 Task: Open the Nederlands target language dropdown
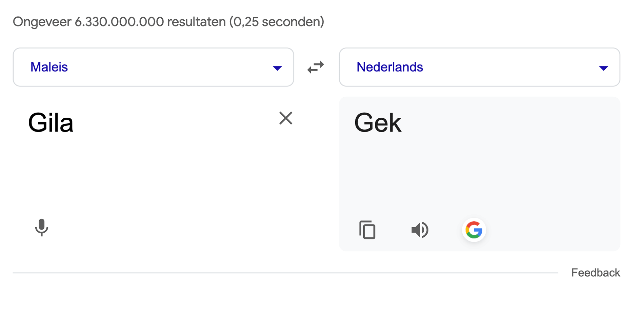pyautogui.click(x=480, y=67)
